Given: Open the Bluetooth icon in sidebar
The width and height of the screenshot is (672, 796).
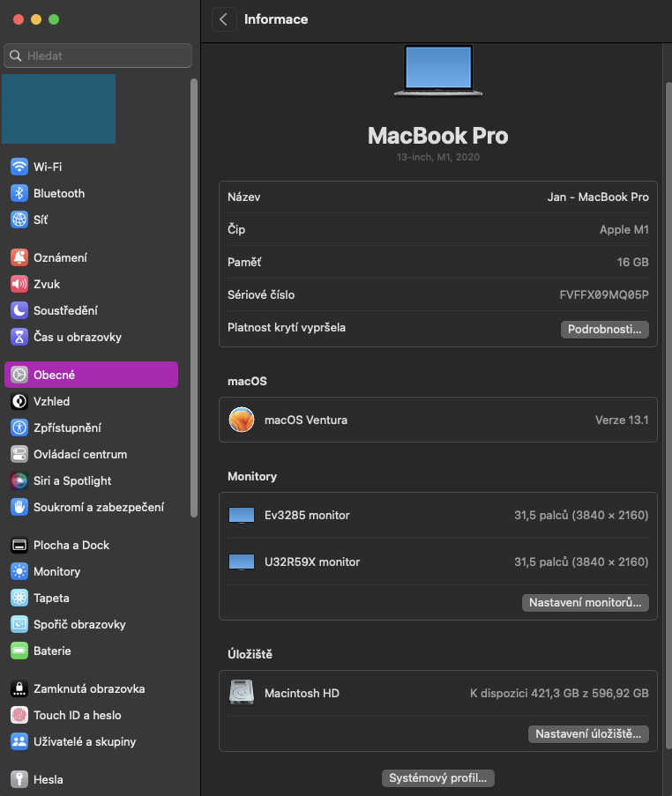Looking at the screenshot, I should (19, 193).
